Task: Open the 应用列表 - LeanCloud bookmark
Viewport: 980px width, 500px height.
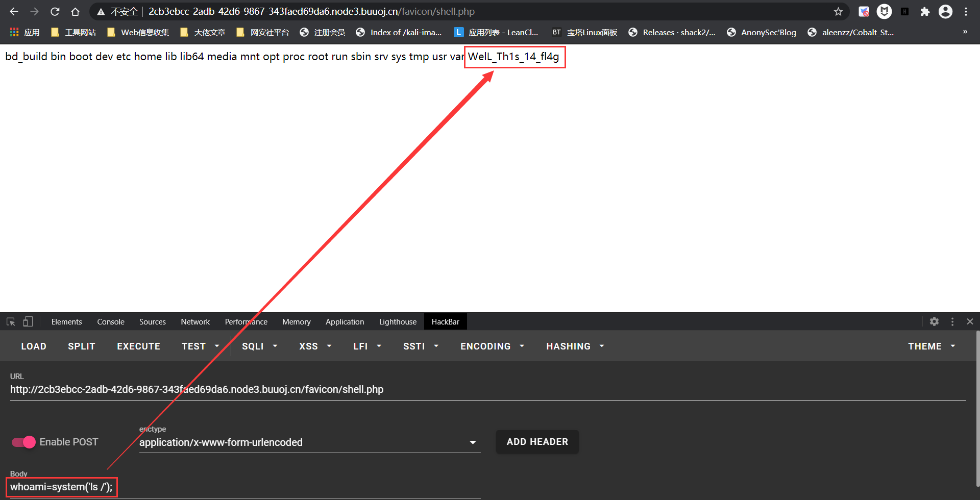Action: point(496,32)
